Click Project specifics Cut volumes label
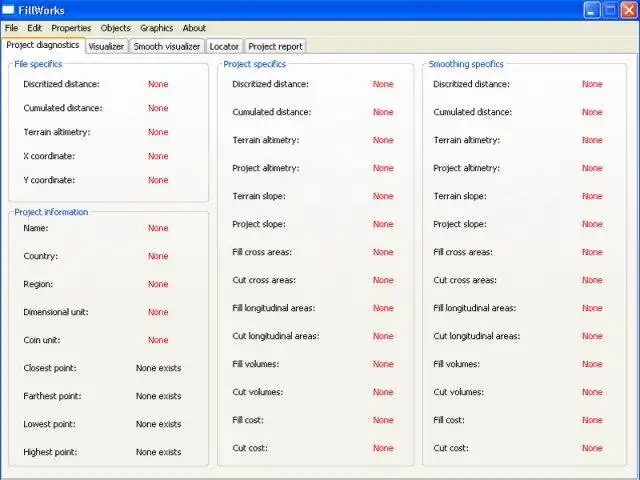640x480 pixels. coord(258,392)
